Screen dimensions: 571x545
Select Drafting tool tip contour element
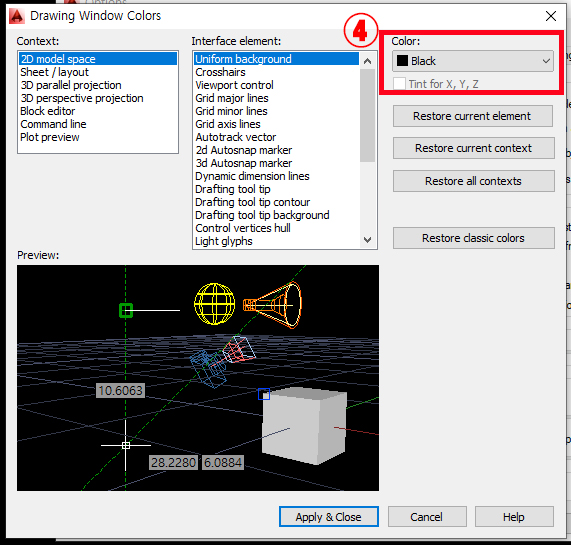pyautogui.click(x=276, y=202)
